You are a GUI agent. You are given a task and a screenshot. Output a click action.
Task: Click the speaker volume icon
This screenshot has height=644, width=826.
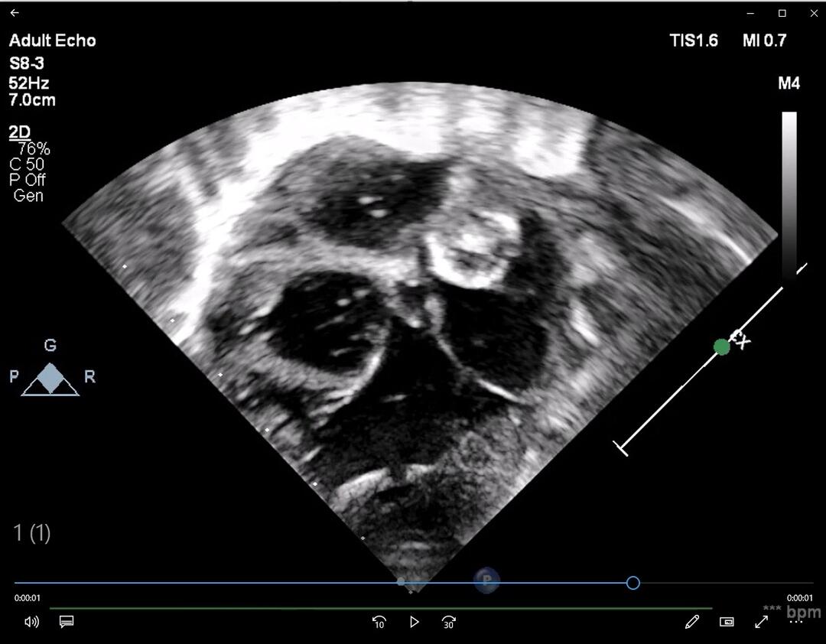click(x=31, y=622)
